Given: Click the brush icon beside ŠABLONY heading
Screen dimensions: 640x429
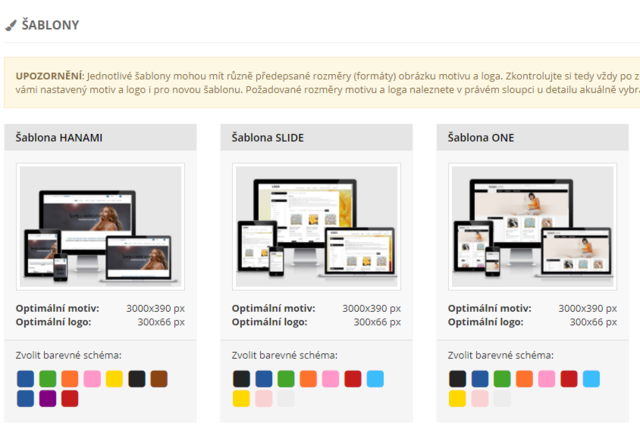Looking at the screenshot, I should 11,25.
